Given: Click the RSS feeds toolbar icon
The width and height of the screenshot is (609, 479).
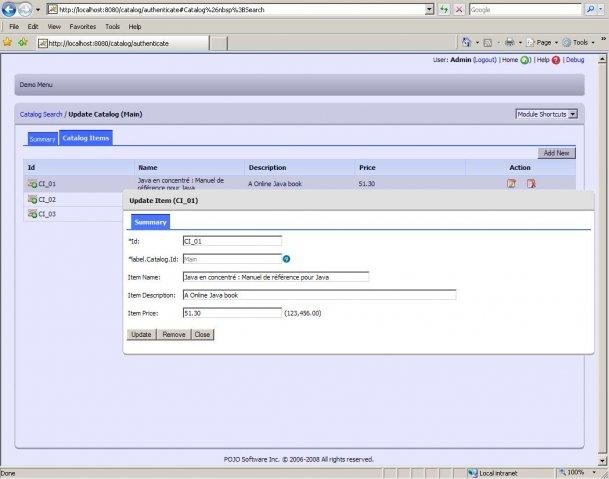Looking at the screenshot, I should [488, 42].
